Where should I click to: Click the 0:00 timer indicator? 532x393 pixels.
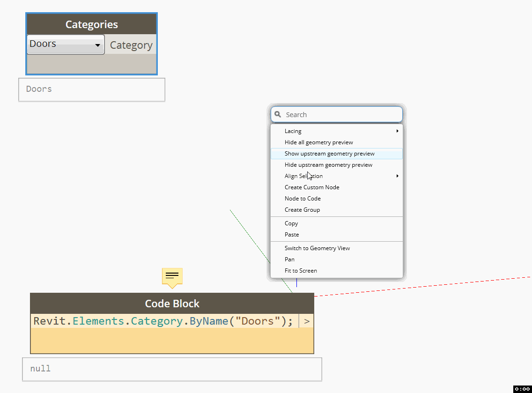pyautogui.click(x=521, y=389)
